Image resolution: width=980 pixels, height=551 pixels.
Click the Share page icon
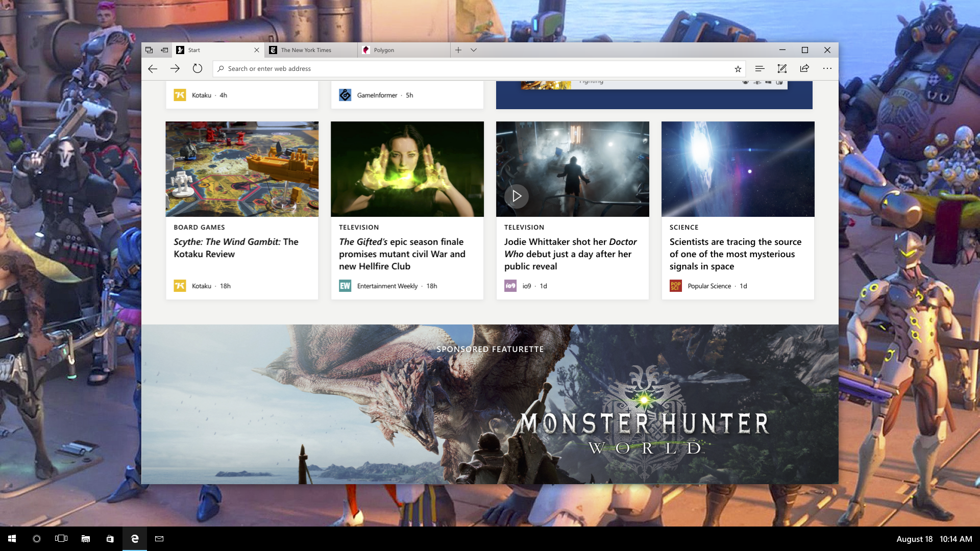(804, 68)
